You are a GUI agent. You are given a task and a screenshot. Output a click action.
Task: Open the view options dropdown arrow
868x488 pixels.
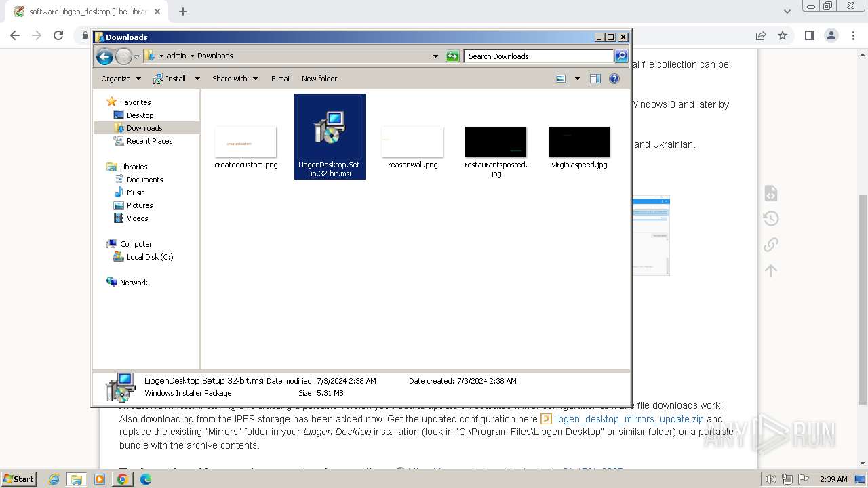(577, 79)
